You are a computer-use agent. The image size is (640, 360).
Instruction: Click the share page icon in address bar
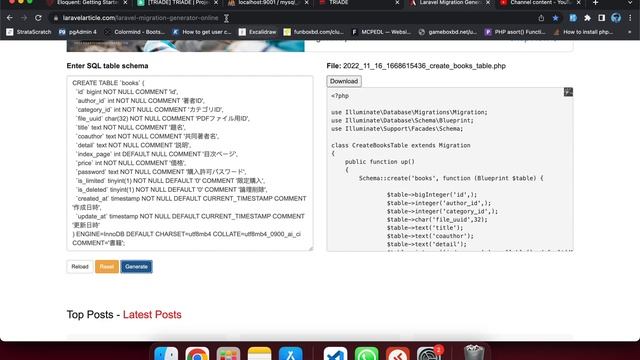[x=541, y=18]
